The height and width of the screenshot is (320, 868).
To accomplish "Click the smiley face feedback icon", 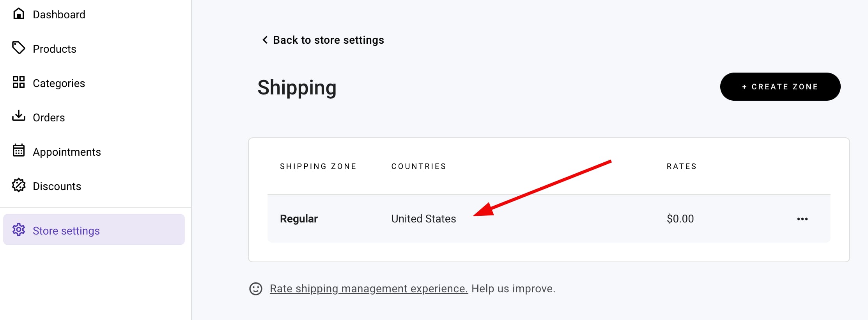I will (255, 289).
